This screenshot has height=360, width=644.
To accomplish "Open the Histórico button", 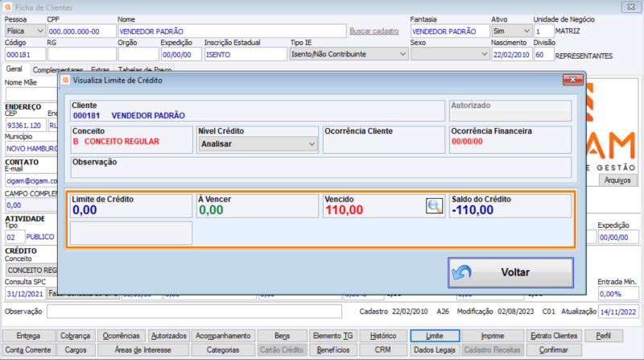I will [x=383, y=336].
